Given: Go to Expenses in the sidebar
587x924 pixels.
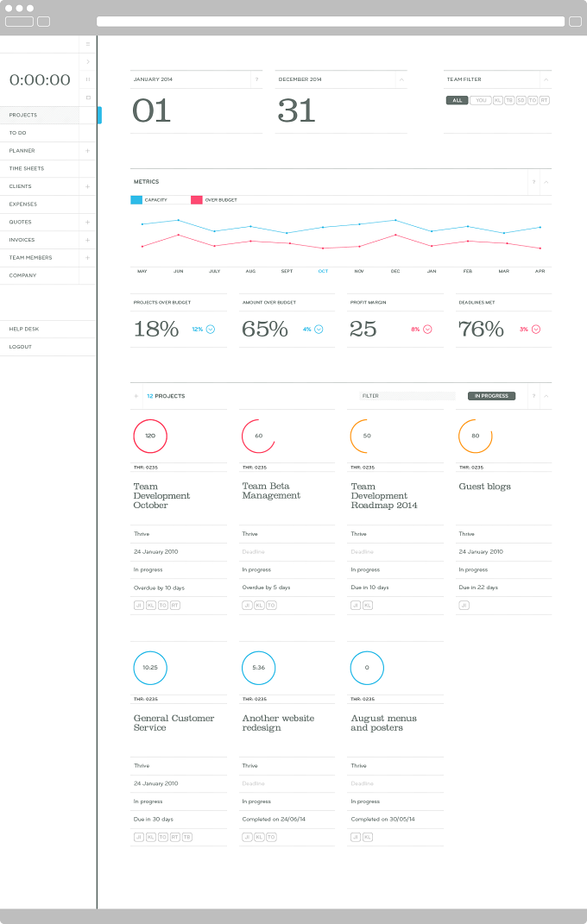Looking at the screenshot, I should [23, 204].
